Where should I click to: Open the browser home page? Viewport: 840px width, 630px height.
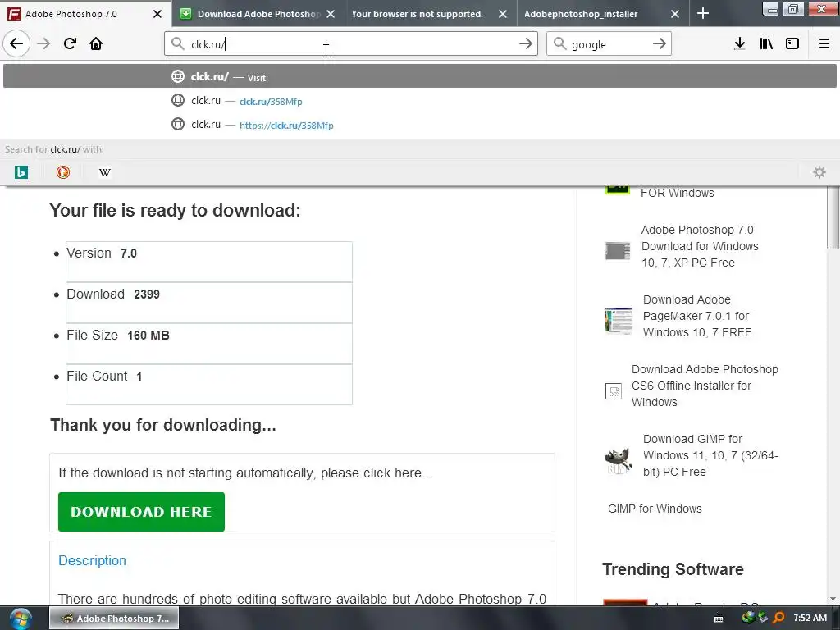point(96,44)
